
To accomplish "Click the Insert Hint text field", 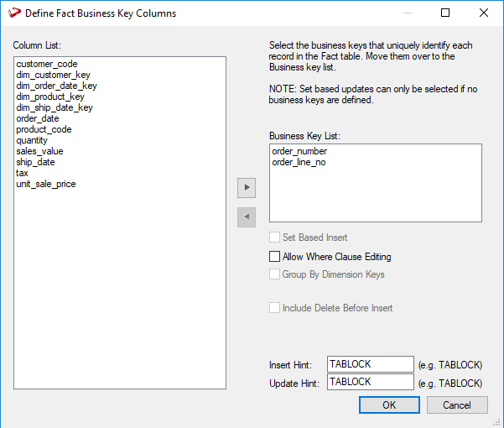I will pyautogui.click(x=370, y=364).
